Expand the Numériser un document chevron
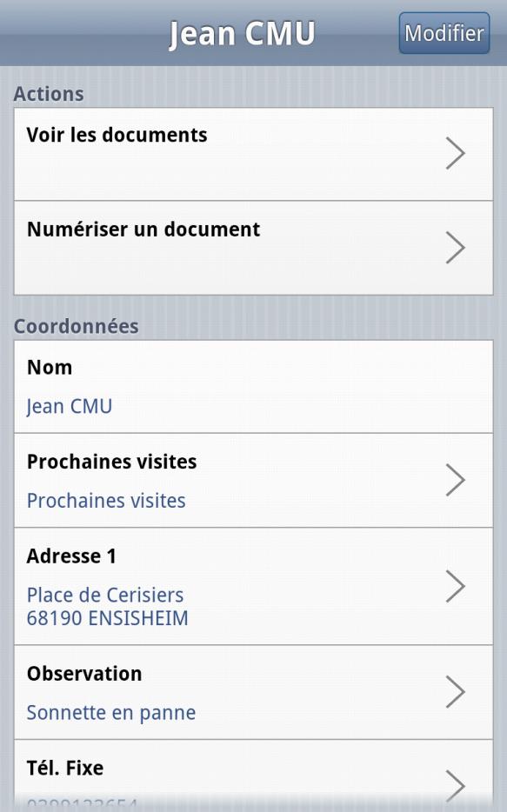The width and height of the screenshot is (507, 812). 457,247
